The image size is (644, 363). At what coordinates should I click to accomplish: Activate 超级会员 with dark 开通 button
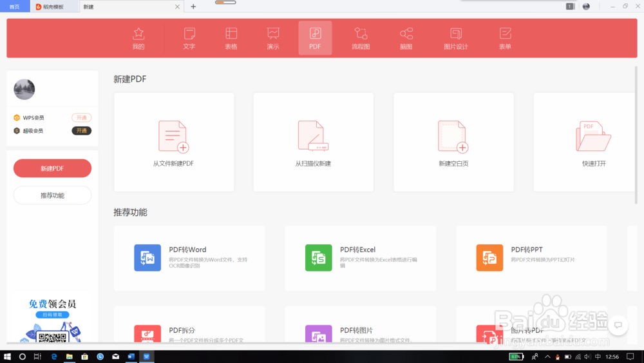click(81, 131)
